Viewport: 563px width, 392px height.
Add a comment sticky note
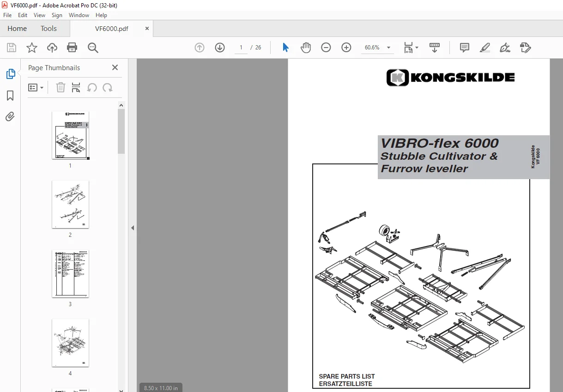tap(465, 48)
